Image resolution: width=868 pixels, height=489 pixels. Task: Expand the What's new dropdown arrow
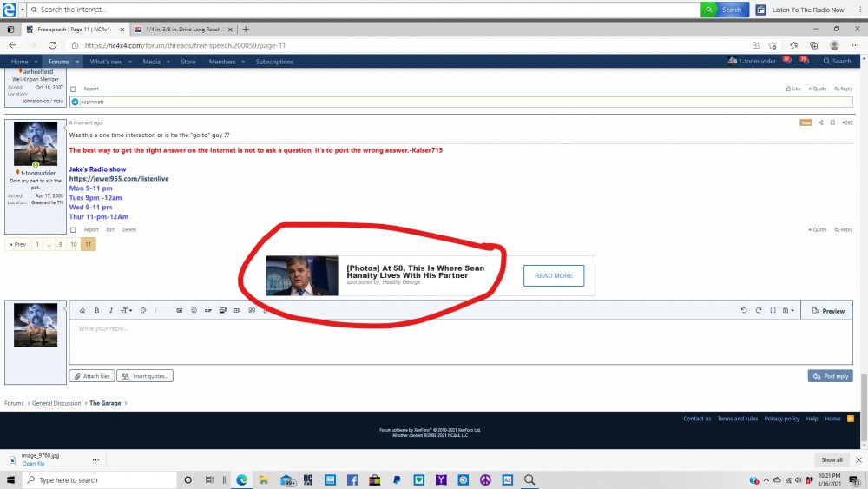pos(130,62)
